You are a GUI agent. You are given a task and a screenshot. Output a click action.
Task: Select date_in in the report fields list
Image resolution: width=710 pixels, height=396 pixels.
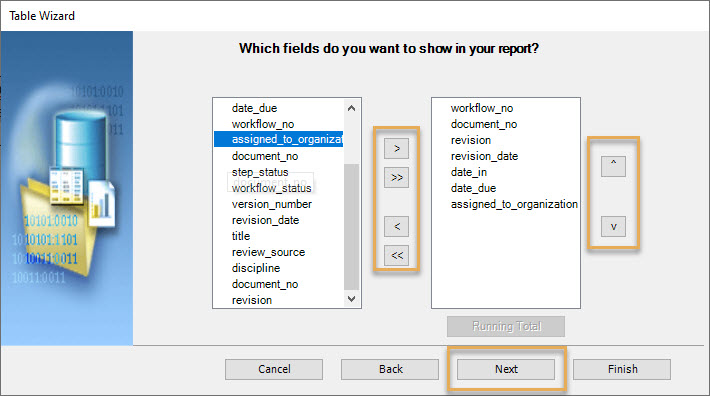point(469,172)
